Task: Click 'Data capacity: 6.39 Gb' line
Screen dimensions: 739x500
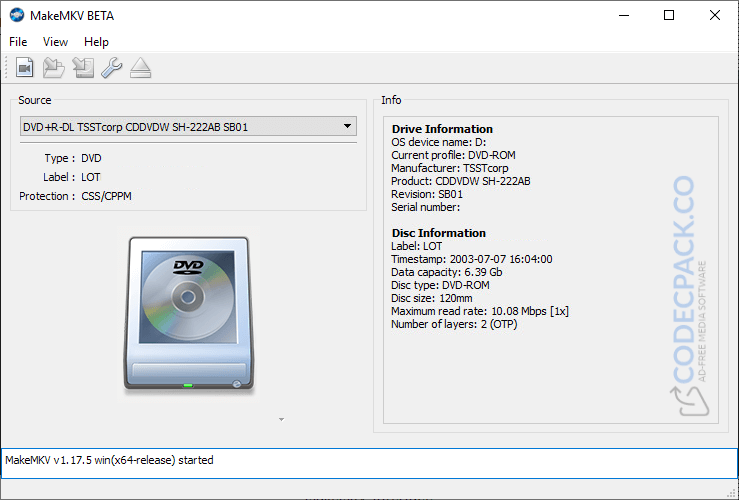Action: pos(446,272)
